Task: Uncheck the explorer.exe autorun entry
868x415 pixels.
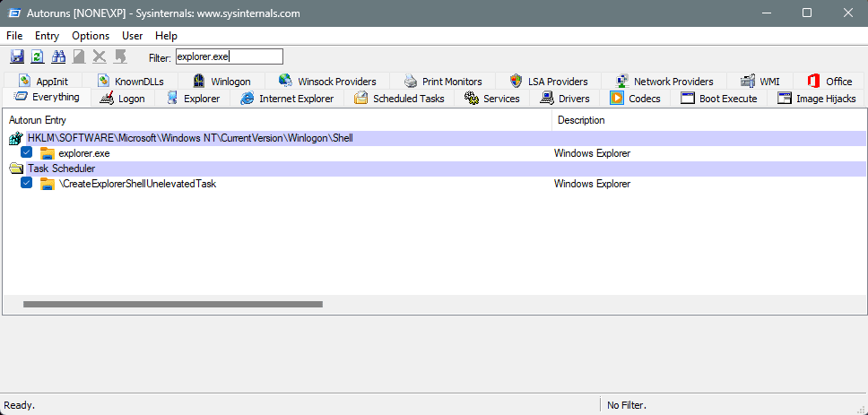Action: click(26, 152)
